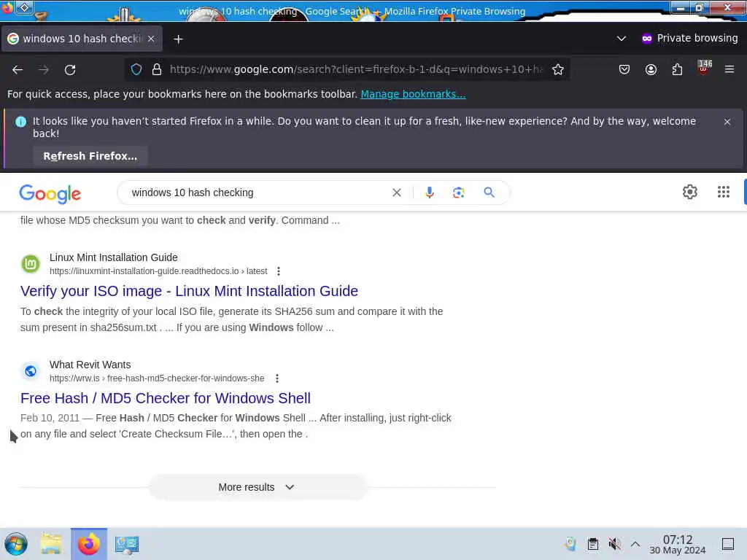
Task: Go back to the previous page
Action: [18, 69]
